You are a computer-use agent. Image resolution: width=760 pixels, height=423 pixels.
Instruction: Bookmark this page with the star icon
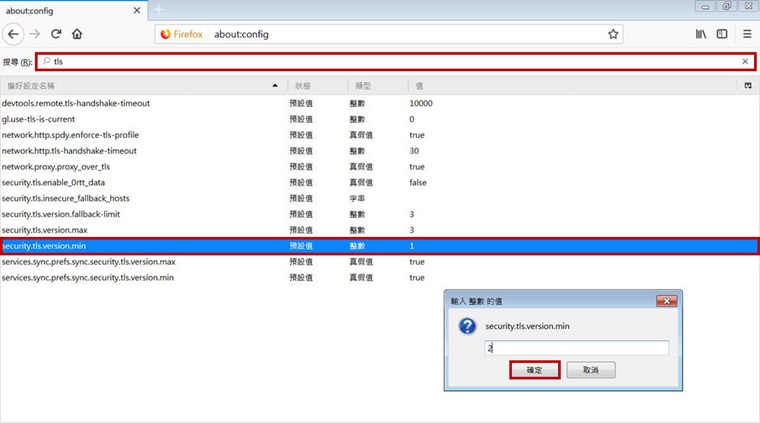pos(613,34)
